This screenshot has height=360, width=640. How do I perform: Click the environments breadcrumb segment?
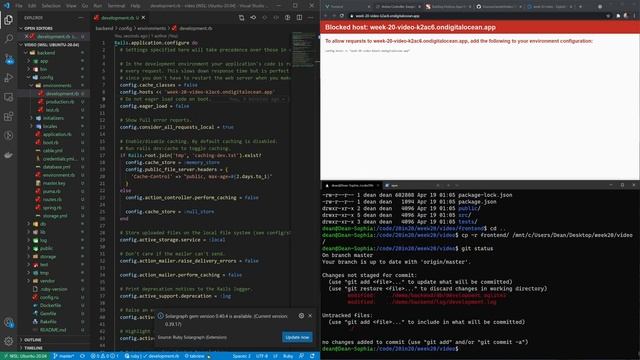[x=151, y=28]
